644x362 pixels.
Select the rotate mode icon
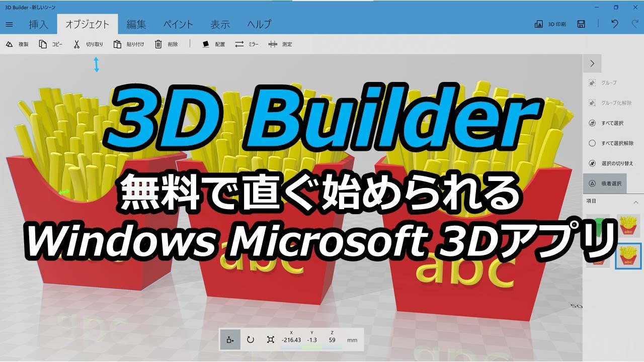[250, 340]
